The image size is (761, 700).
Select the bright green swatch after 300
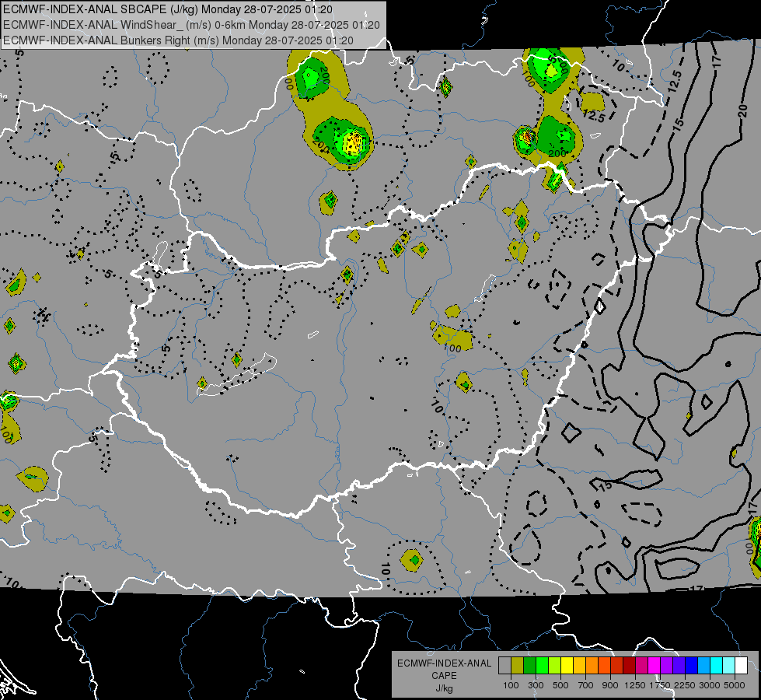point(542,665)
